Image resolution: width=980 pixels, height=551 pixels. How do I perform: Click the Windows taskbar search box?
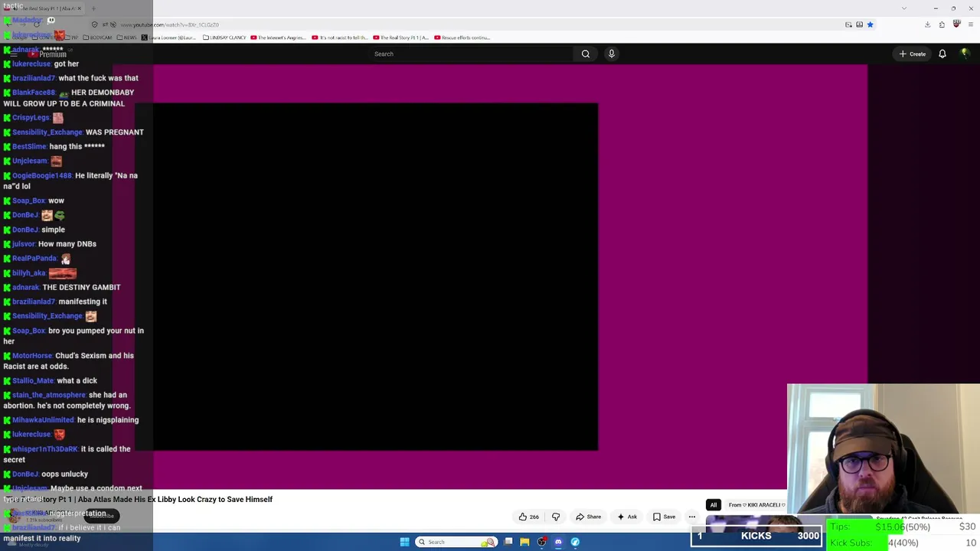pyautogui.click(x=456, y=542)
